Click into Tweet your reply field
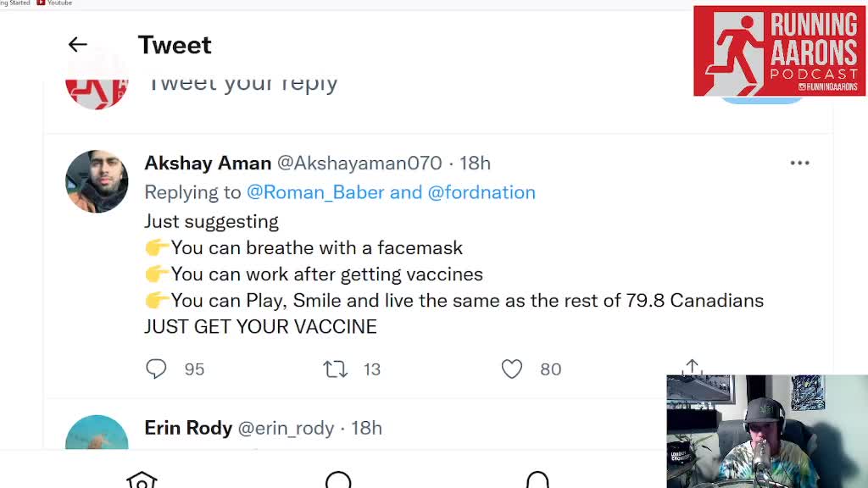The width and height of the screenshot is (868, 488). pos(242,84)
